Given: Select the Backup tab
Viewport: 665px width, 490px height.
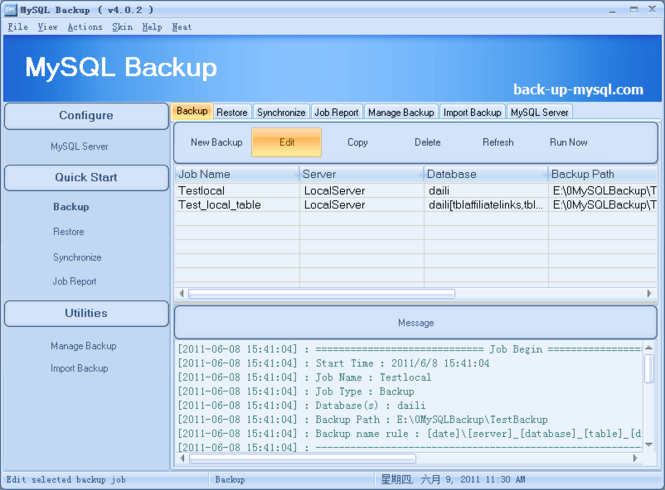Looking at the screenshot, I should 192,111.
